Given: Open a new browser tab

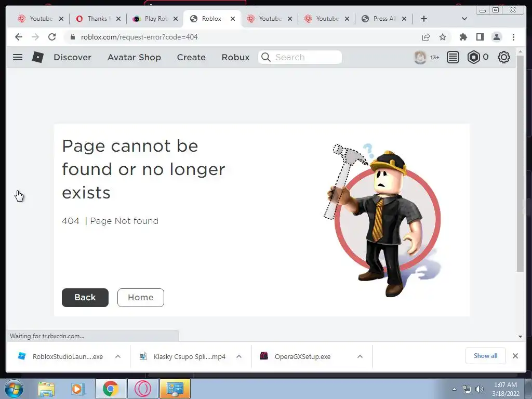Looking at the screenshot, I should click(x=424, y=19).
